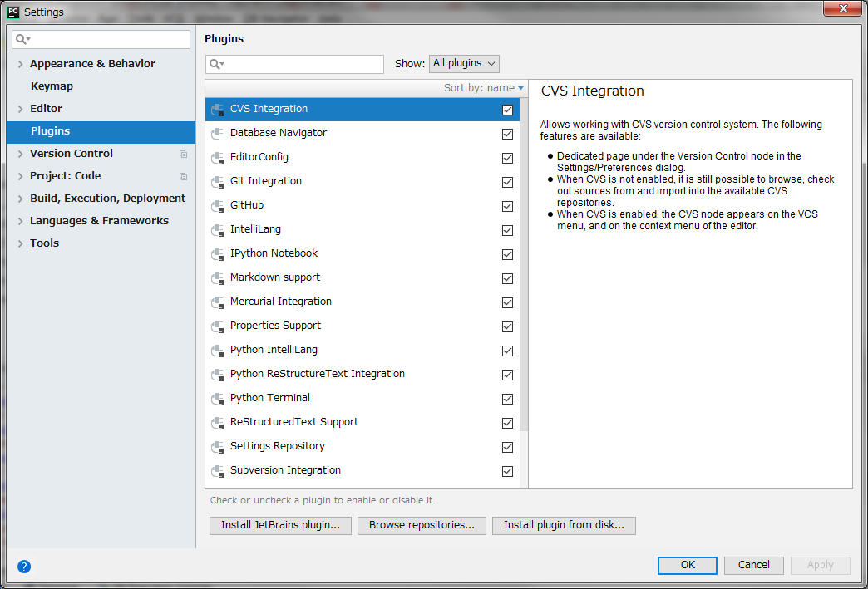The width and height of the screenshot is (868, 589).
Task: Click Install JetBrains plugin button
Action: point(280,525)
